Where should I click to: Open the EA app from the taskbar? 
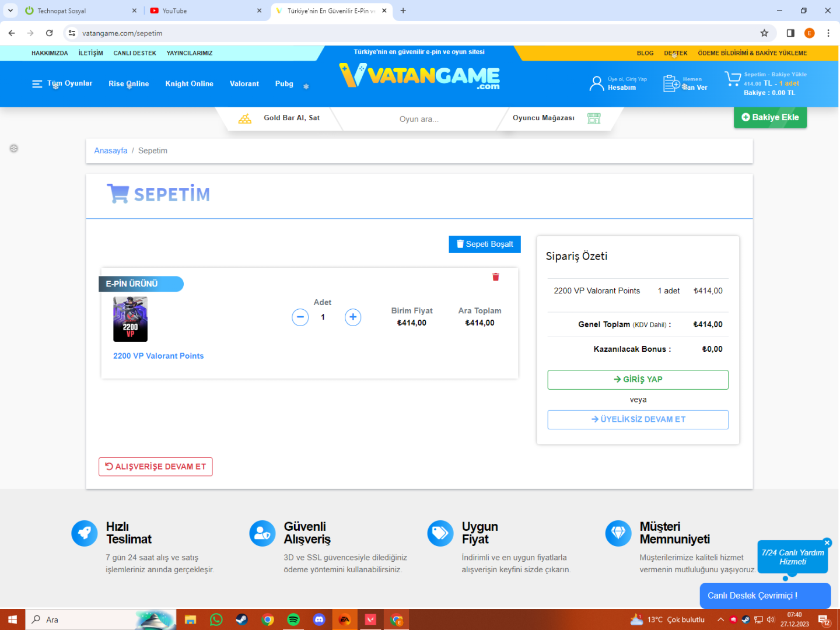(345, 619)
